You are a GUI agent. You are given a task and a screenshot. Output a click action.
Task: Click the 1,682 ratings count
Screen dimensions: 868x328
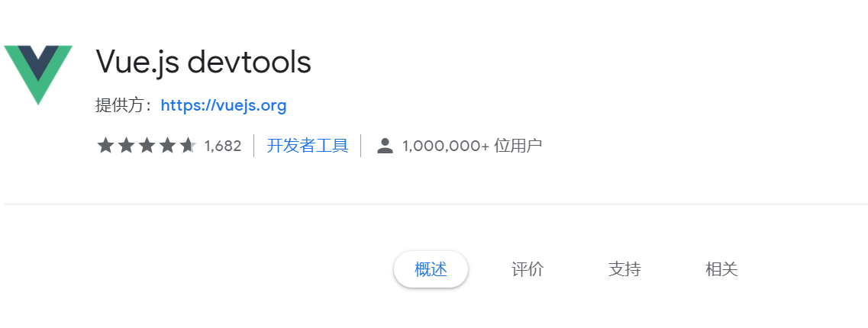[x=223, y=146]
